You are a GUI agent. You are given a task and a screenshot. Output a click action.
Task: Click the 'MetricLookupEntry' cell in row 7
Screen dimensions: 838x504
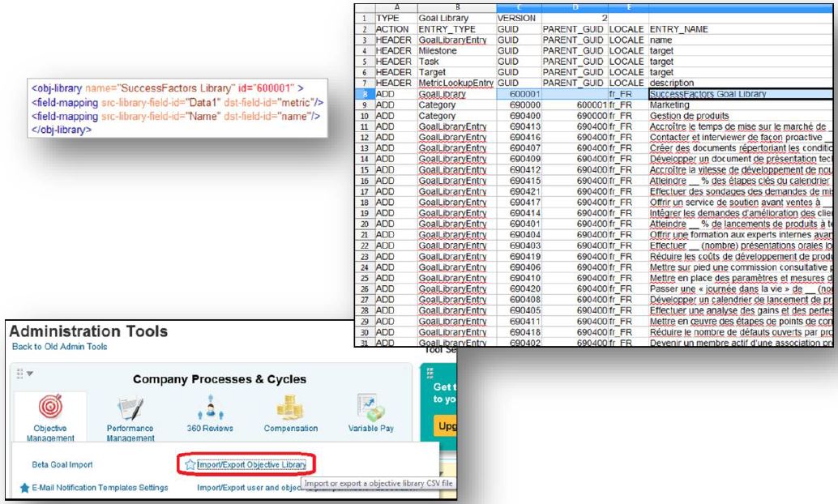(x=457, y=83)
